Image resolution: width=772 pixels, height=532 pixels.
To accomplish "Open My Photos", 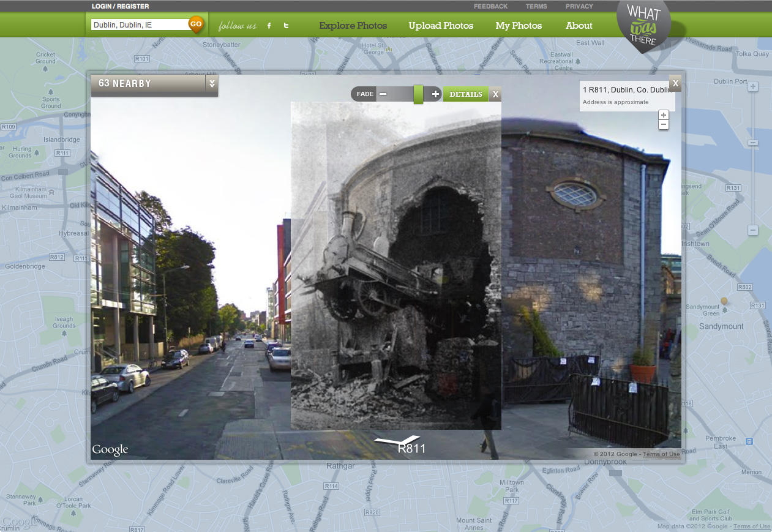I will 519,26.
